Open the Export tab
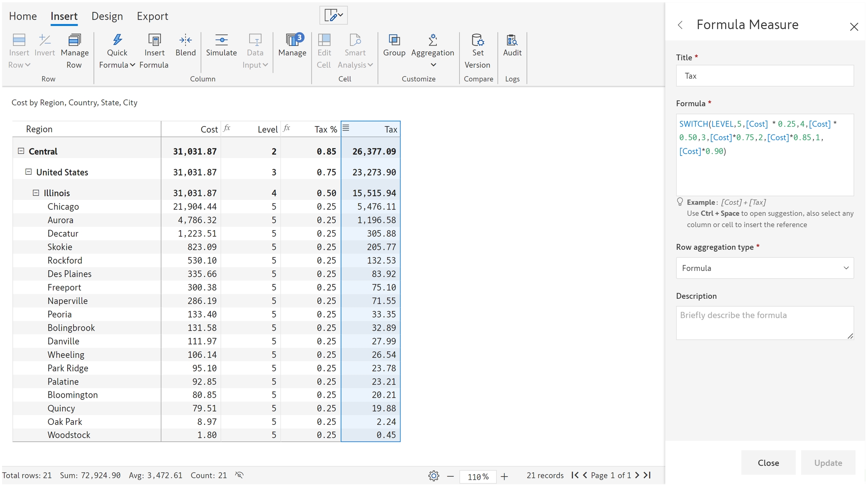 (x=152, y=16)
